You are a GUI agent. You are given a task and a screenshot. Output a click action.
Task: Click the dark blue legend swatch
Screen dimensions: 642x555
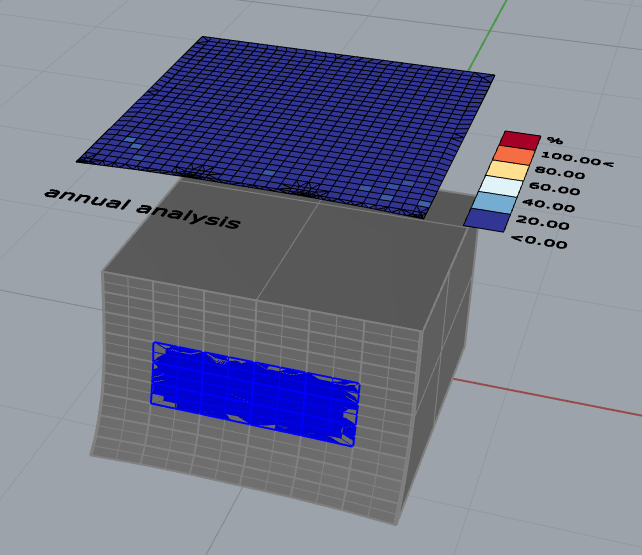(x=487, y=220)
